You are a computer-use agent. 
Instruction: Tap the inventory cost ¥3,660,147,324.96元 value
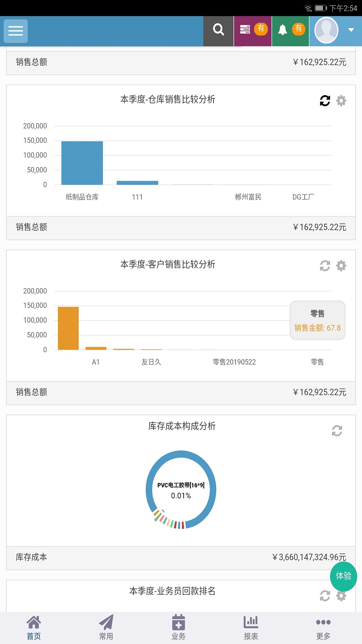309,557
